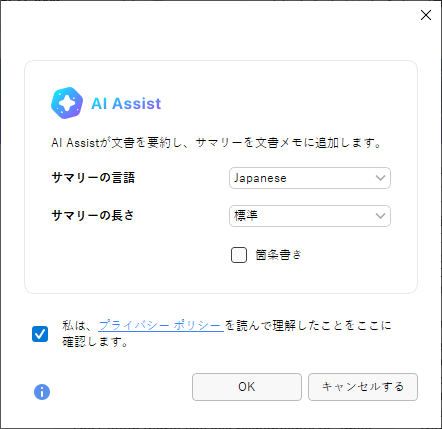
Task: Click the 箇条書き checkbox label text
Action: coord(278,255)
